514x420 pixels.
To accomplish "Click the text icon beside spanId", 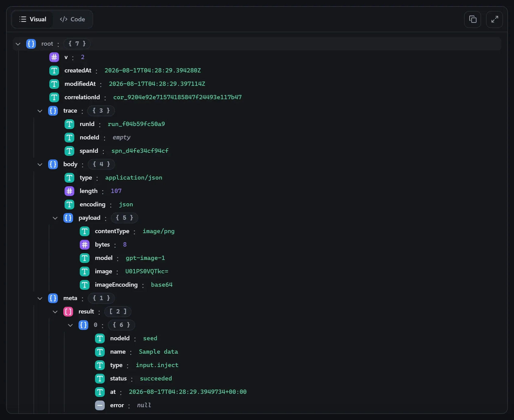I will 69,151.
